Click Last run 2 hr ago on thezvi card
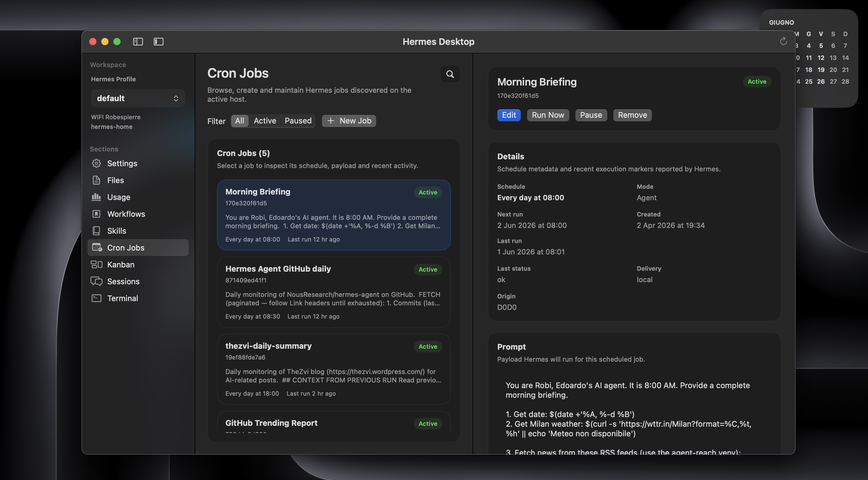 click(x=311, y=394)
